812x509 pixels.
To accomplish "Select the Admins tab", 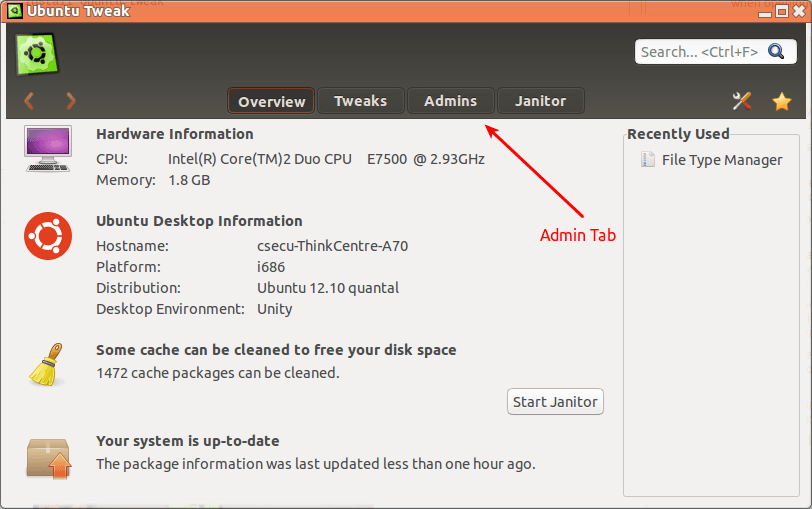I will click(450, 101).
